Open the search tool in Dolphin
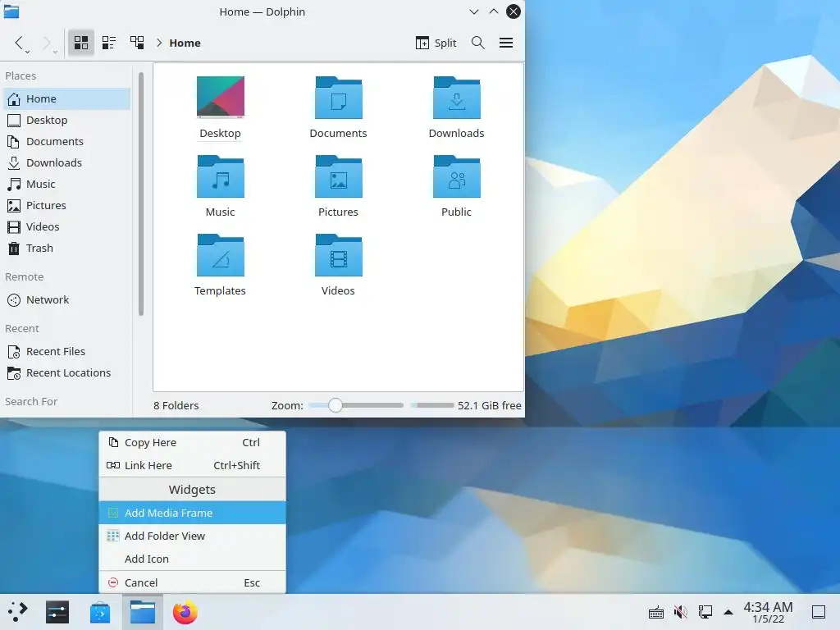Viewport: 840px width, 630px height. [x=478, y=43]
